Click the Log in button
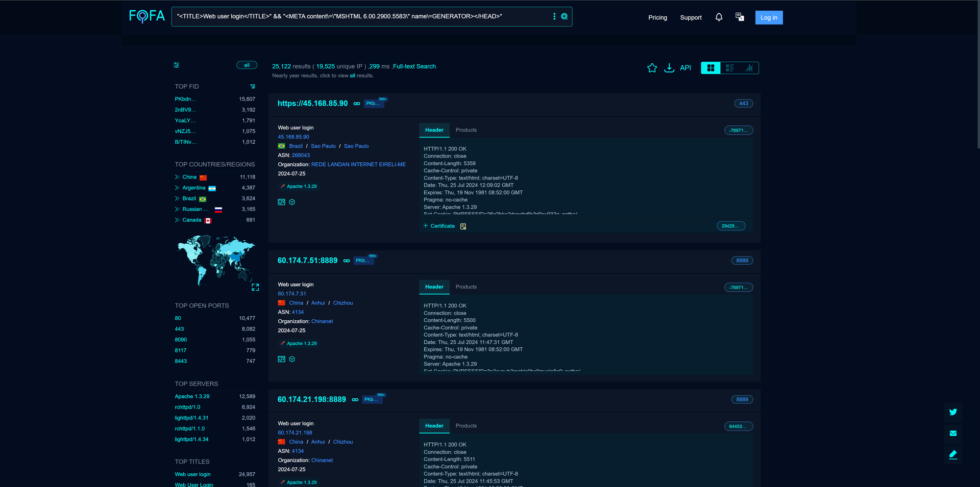The image size is (980, 487). pyautogui.click(x=769, y=18)
